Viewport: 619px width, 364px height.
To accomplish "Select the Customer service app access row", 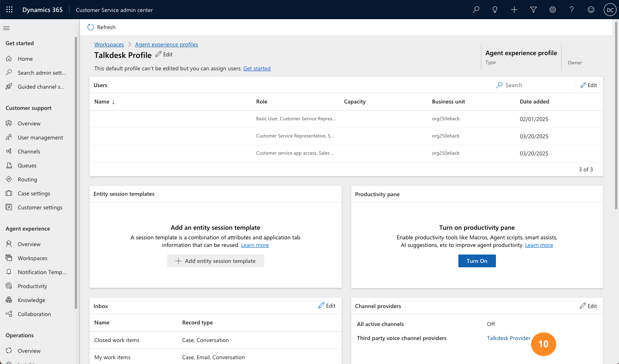I will click(x=346, y=153).
